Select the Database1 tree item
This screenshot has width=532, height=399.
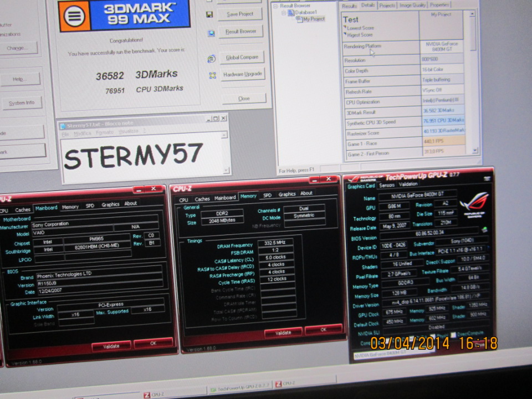(x=306, y=12)
